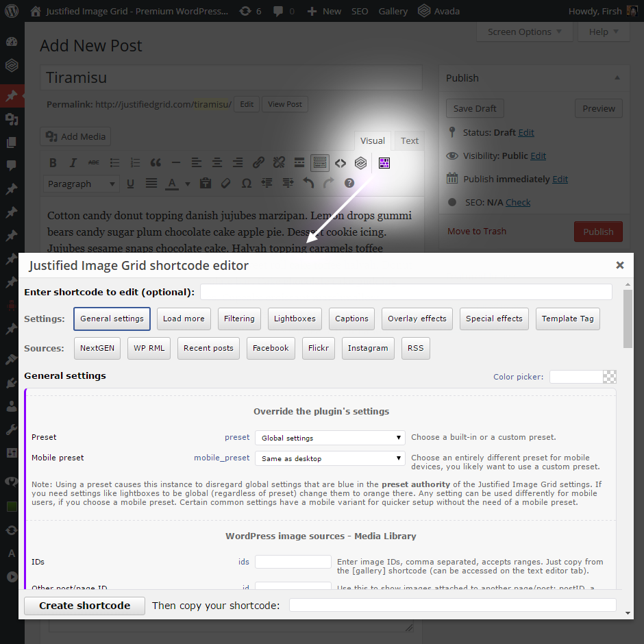The height and width of the screenshot is (644, 644).
Task: Decrease the paragraph indent
Action: point(267,184)
